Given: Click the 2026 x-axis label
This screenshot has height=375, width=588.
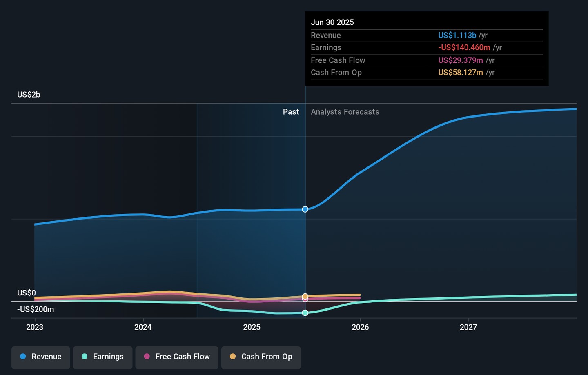Looking at the screenshot, I should coord(360,327).
